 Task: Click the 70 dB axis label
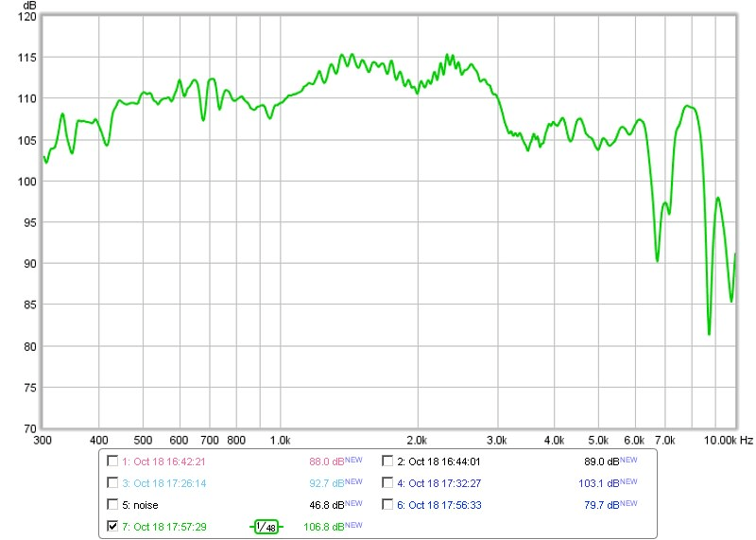30,428
